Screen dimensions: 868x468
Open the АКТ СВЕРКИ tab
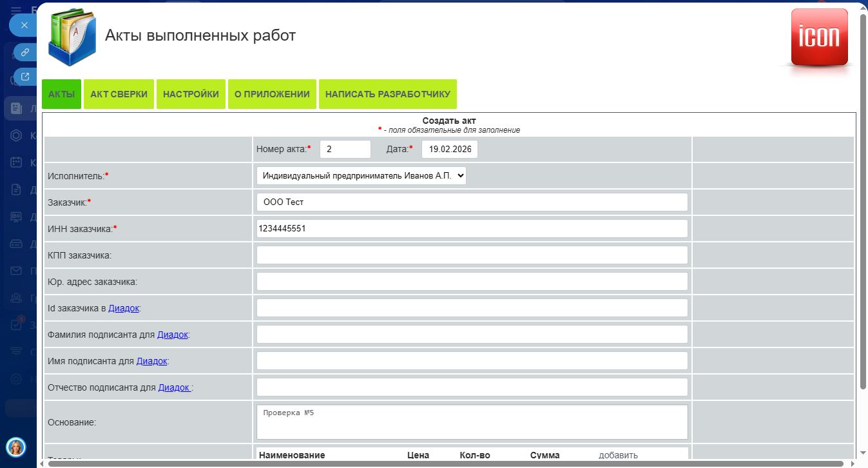(119, 94)
